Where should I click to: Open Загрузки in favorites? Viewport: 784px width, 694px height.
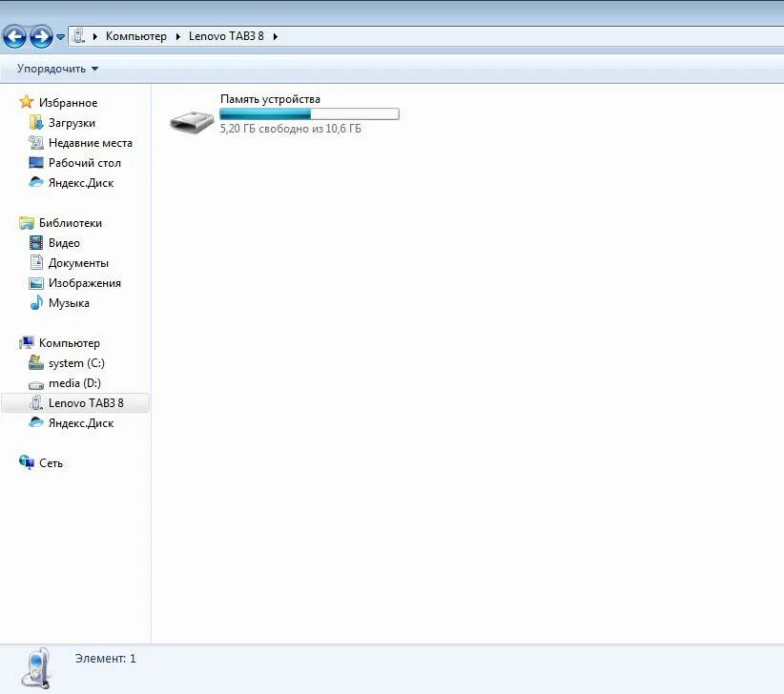(72, 122)
